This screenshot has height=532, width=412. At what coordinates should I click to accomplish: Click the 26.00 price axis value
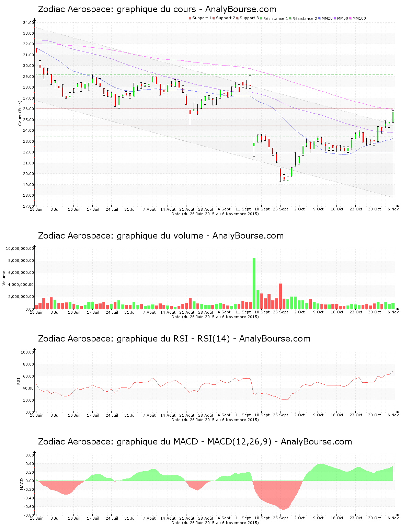(x=28, y=109)
